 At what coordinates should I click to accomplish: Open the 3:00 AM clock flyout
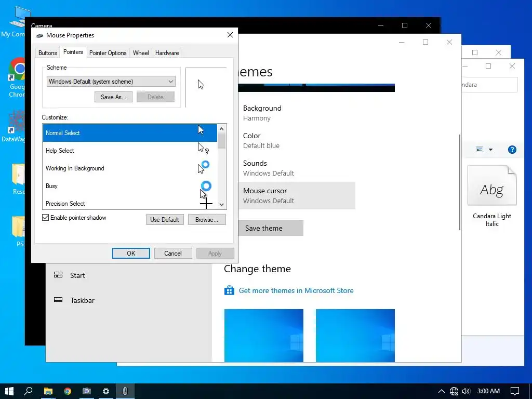pos(488,391)
